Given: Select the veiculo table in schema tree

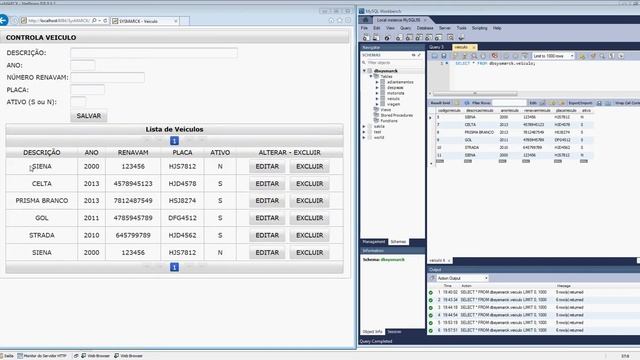Looking at the screenshot, I should pyautogui.click(x=393, y=99).
